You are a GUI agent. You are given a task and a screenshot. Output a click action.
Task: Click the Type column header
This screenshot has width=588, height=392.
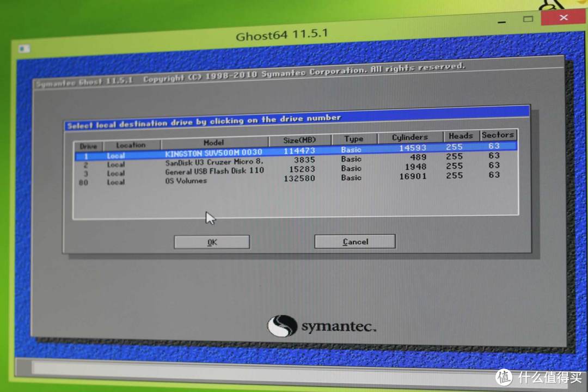click(354, 138)
